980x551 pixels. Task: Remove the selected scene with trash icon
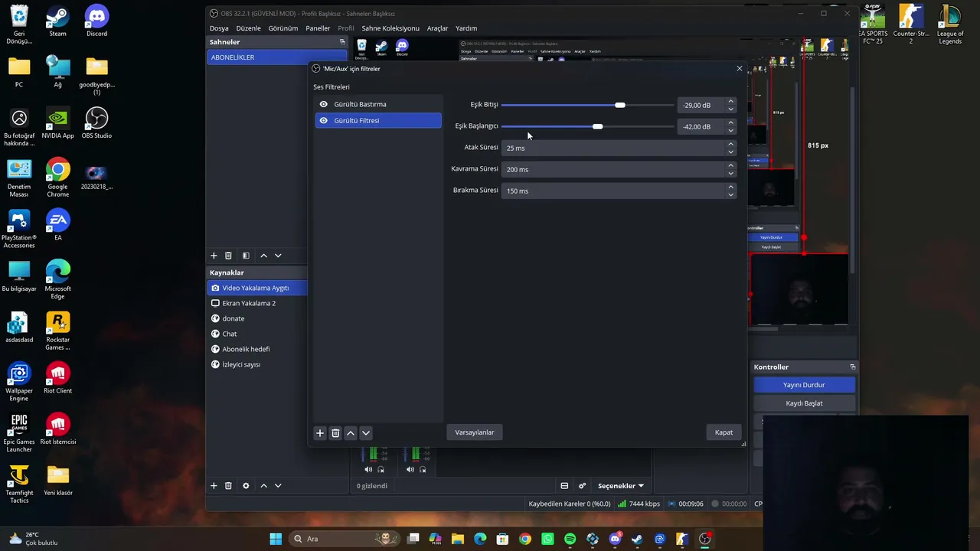(x=228, y=256)
